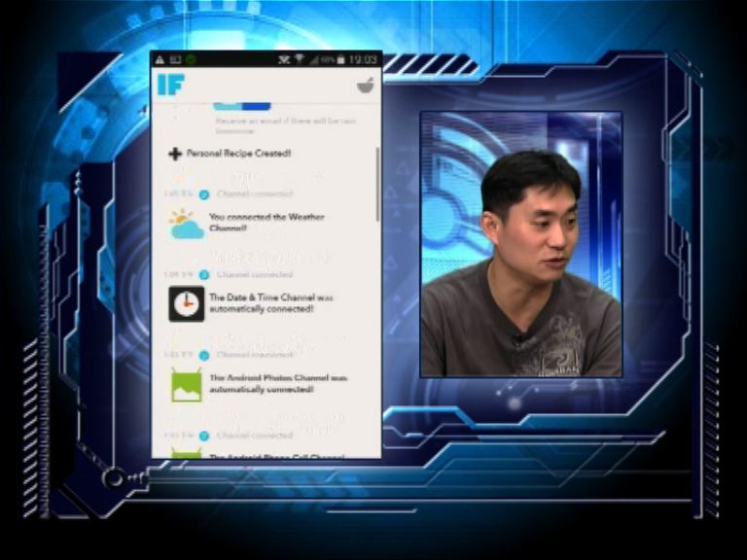
Task: Open 'The Android Photos Channel was automatically connected!' entry
Action: click(278, 383)
